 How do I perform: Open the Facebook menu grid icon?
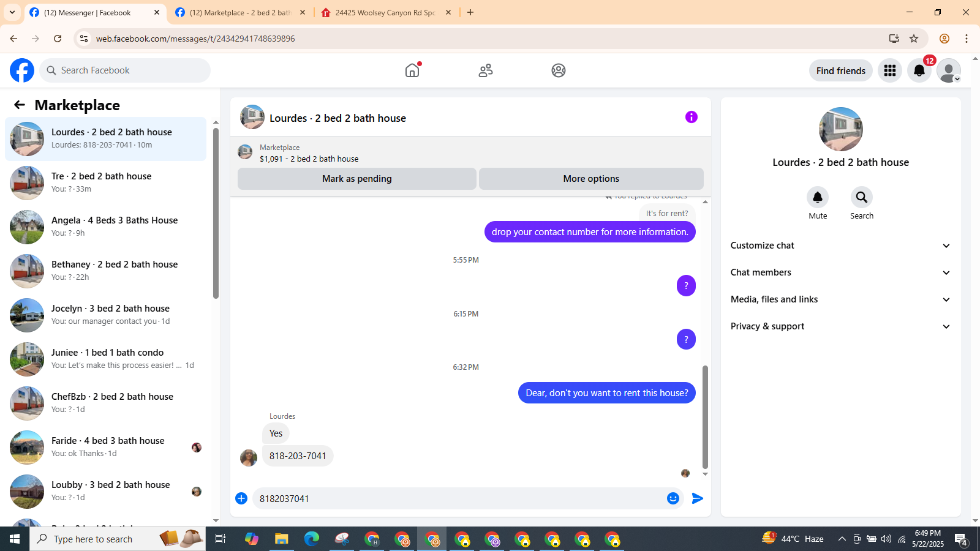890,70
